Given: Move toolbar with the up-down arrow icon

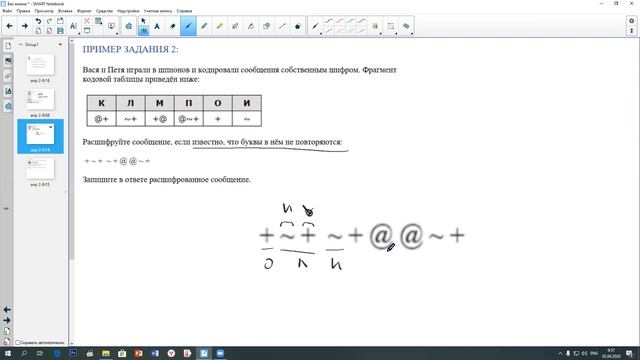Looking at the screenshot, I should point(631,31).
